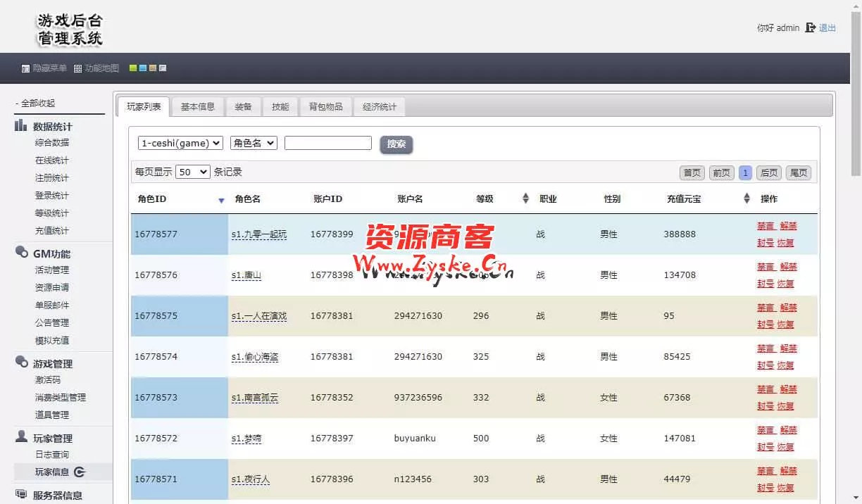The image size is (862, 504).
Task: Select the green theme color swatch
Action: 133,68
